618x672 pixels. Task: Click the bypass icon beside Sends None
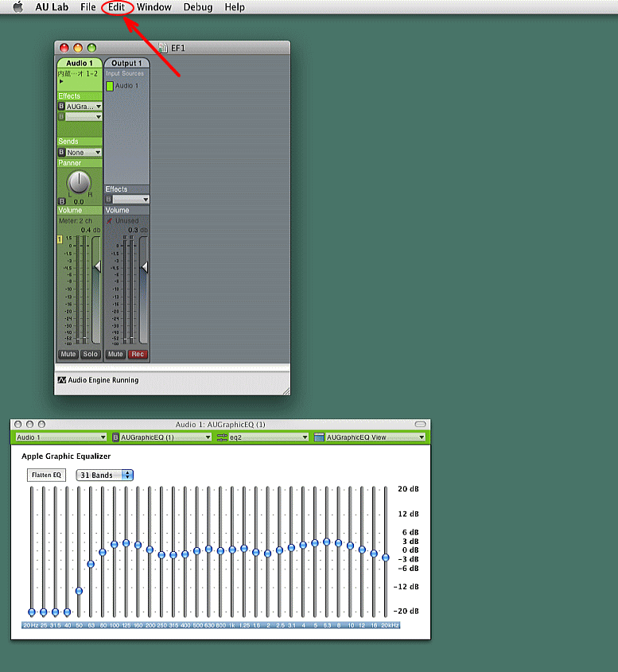pos(61,152)
